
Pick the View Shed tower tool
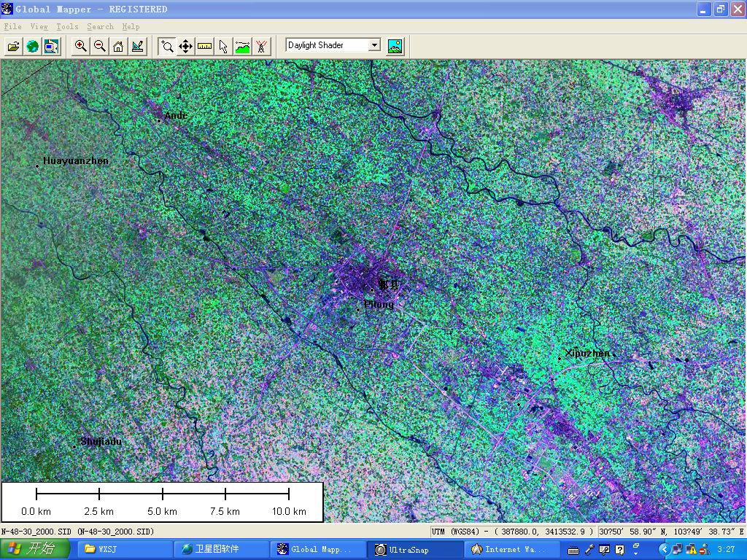pyautogui.click(x=261, y=47)
